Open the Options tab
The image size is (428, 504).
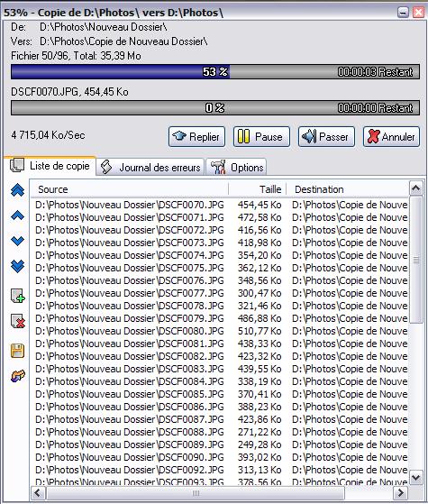tap(236, 167)
